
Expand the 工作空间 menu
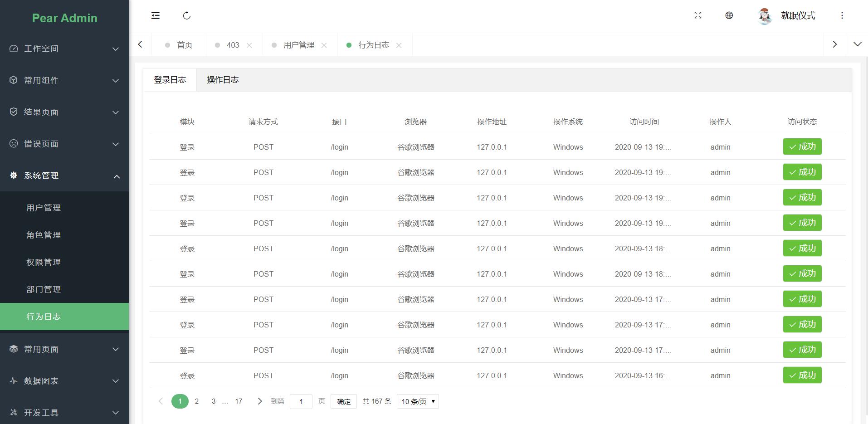[x=116, y=49]
